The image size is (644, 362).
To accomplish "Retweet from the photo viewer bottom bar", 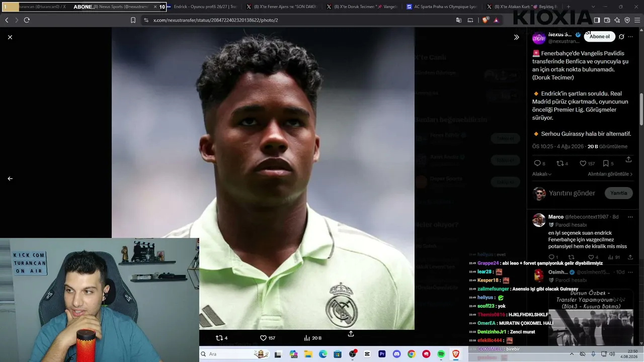I will click(x=221, y=338).
